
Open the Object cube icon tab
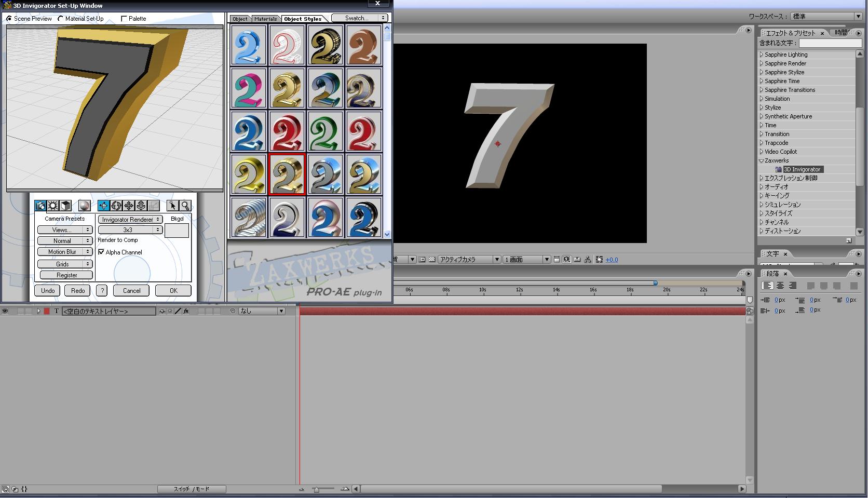[65, 206]
